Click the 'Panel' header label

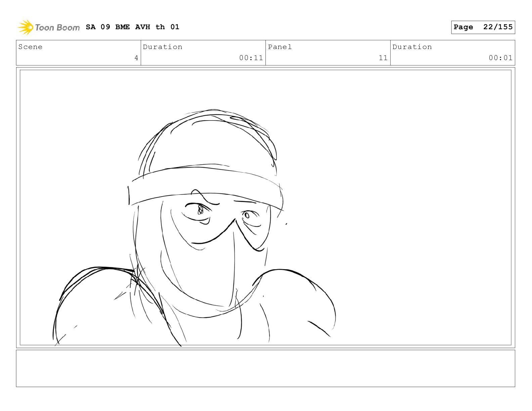point(280,47)
